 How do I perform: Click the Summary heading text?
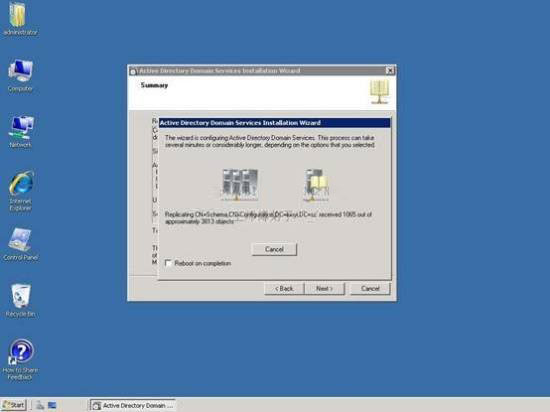[154, 85]
